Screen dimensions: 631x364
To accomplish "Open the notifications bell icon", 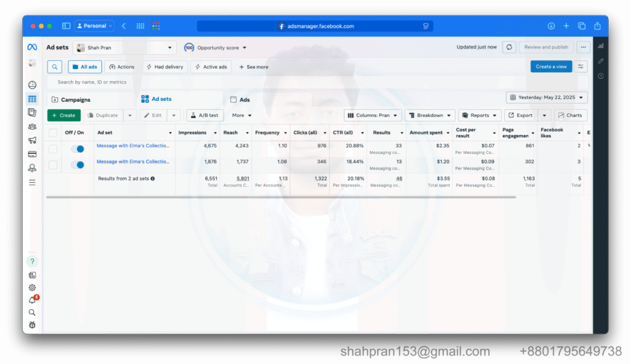I will pyautogui.click(x=32, y=300).
